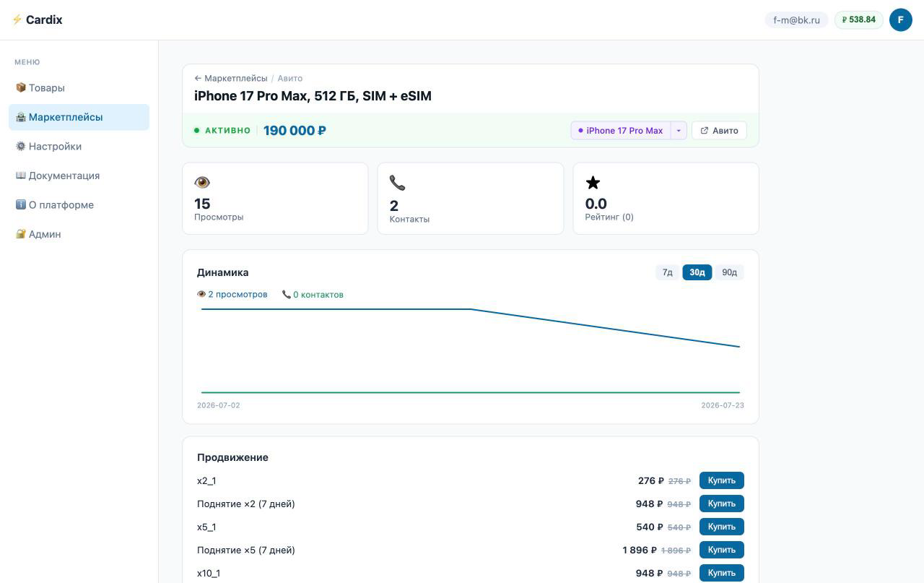Expand the iPhone 17 Pro Max dropdown arrow

[x=679, y=131]
